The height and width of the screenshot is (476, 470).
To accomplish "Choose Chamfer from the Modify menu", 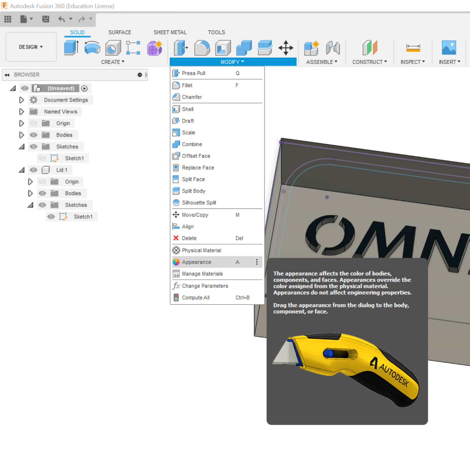I will [x=217, y=97].
